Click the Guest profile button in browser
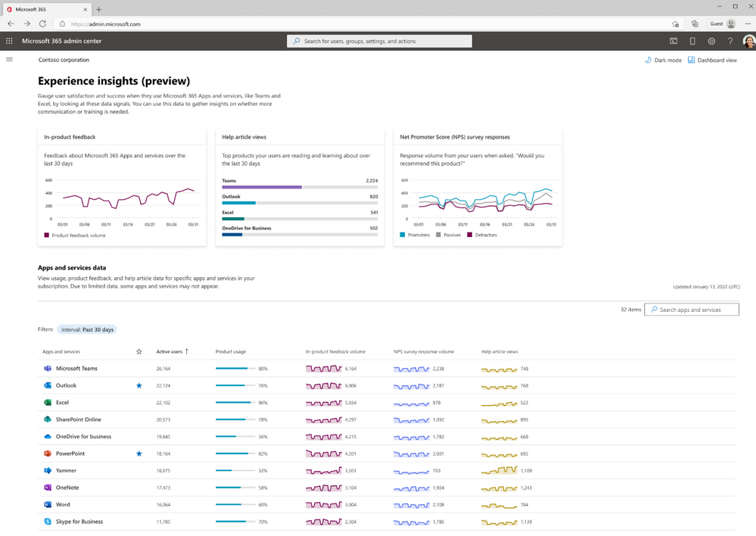 coord(722,23)
